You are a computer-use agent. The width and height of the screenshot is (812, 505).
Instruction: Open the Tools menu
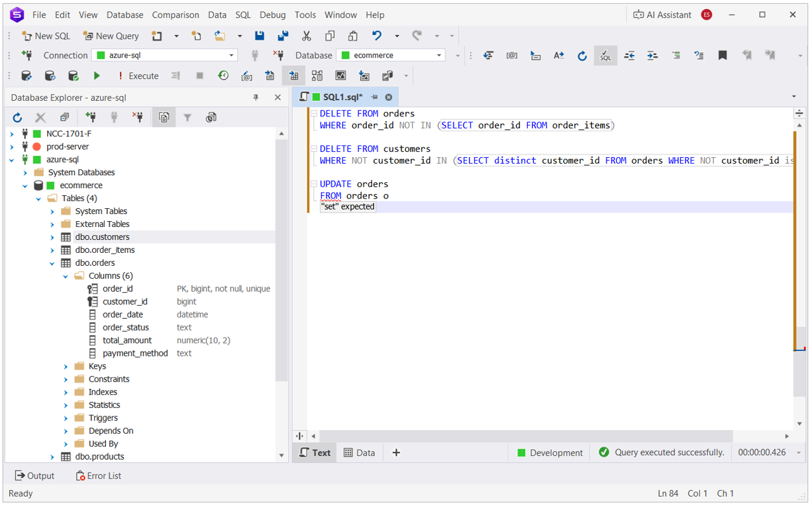[305, 15]
